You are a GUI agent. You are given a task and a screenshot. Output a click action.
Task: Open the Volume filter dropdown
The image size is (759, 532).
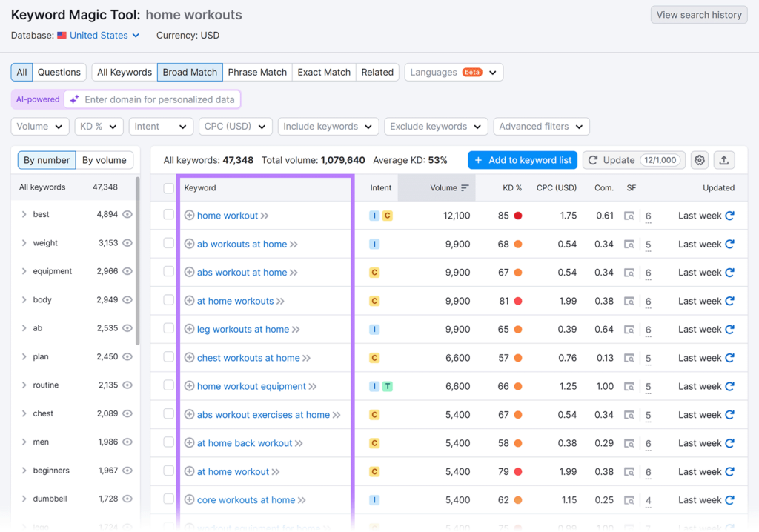40,127
